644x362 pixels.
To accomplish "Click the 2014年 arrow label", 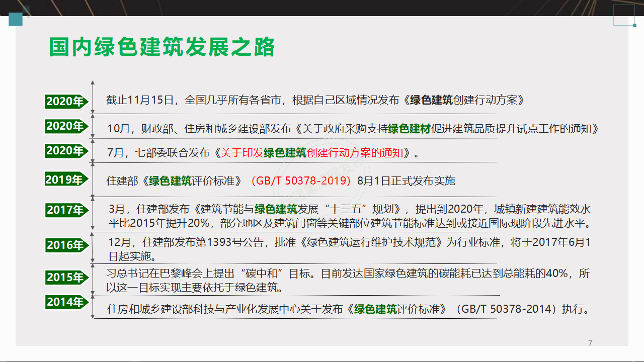I will tap(66, 302).
